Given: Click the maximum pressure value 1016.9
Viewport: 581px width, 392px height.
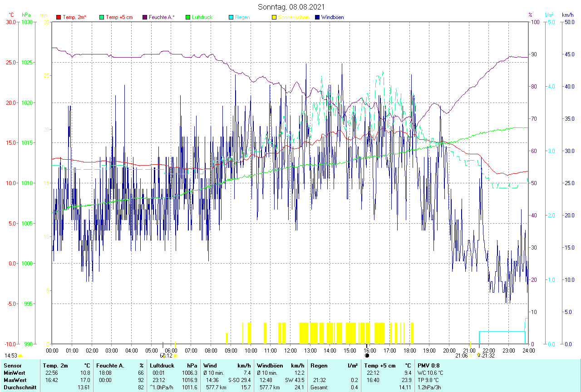Looking at the screenshot, I should point(190,380).
